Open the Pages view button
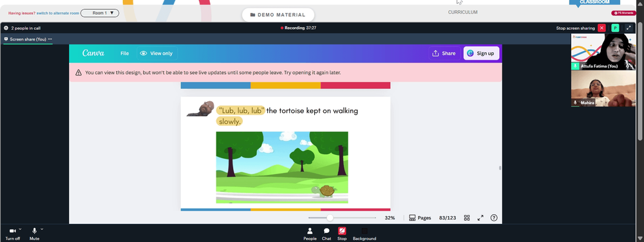Viewport: 644px width, 242px height. [x=420, y=217]
